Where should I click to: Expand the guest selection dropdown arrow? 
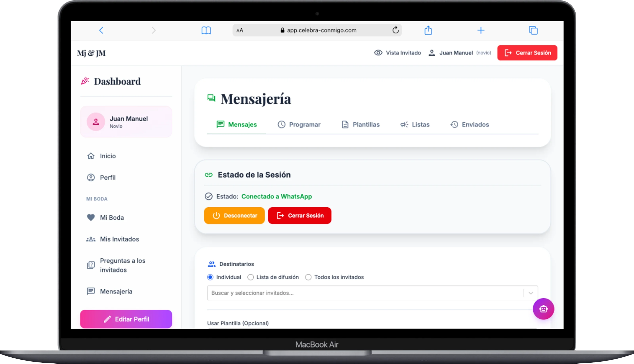(x=530, y=293)
